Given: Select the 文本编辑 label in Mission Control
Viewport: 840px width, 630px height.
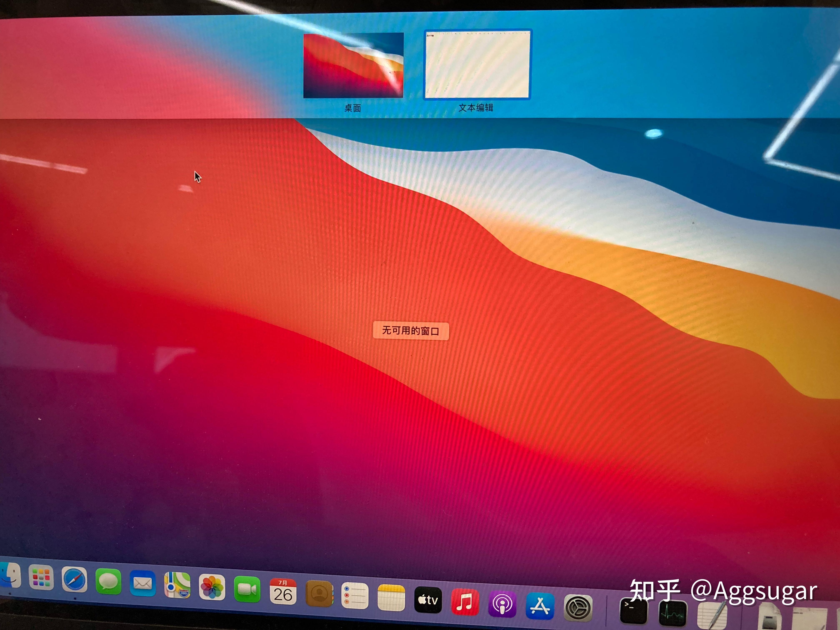Looking at the screenshot, I should pyautogui.click(x=476, y=108).
